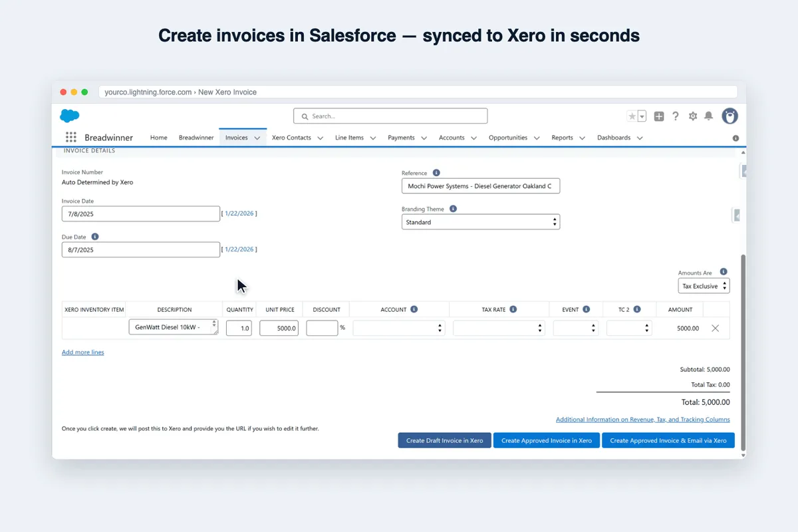Open the line item Account dropdown

(x=399, y=328)
